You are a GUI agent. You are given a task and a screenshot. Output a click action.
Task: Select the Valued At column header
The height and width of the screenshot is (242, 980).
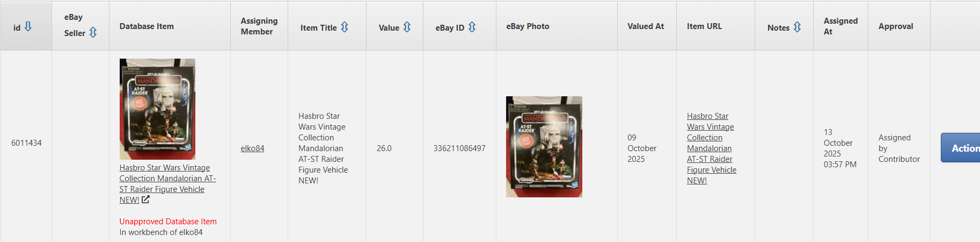(646, 26)
